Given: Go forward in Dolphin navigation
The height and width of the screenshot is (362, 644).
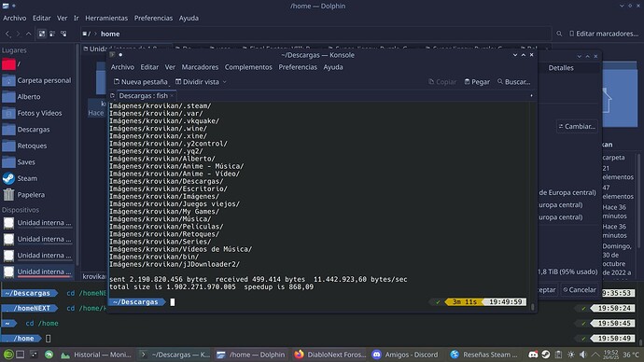Looking at the screenshot, I should (x=18, y=34).
